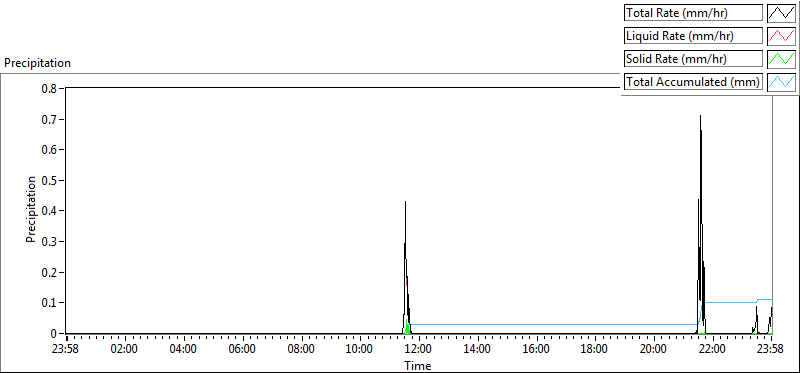The image size is (800, 373).
Task: Click the 10:00 x-axis time label
Action: 360,350
